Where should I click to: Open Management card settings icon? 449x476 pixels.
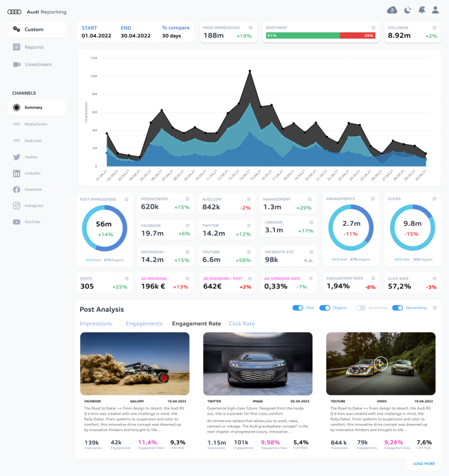click(x=310, y=199)
